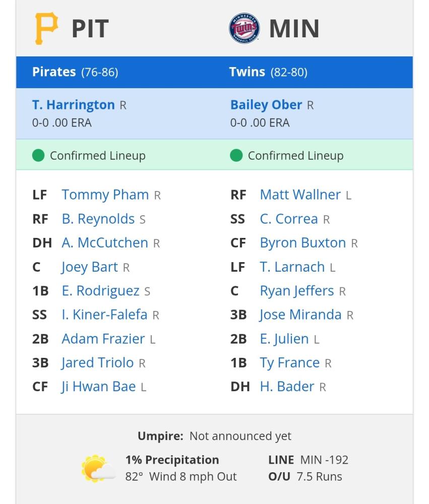
Task: Click the LINE MIN -192 odds text
Action: [309, 460]
